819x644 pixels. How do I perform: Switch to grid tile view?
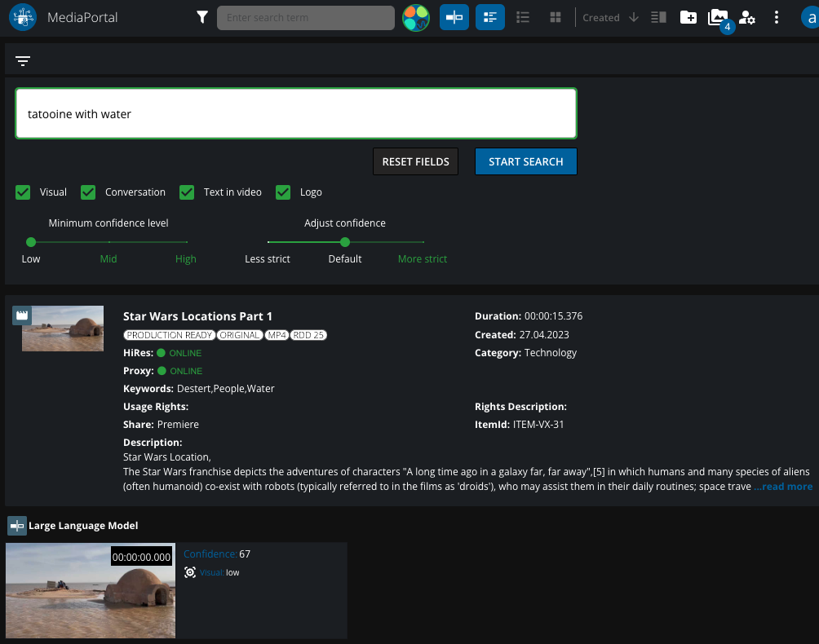point(556,17)
